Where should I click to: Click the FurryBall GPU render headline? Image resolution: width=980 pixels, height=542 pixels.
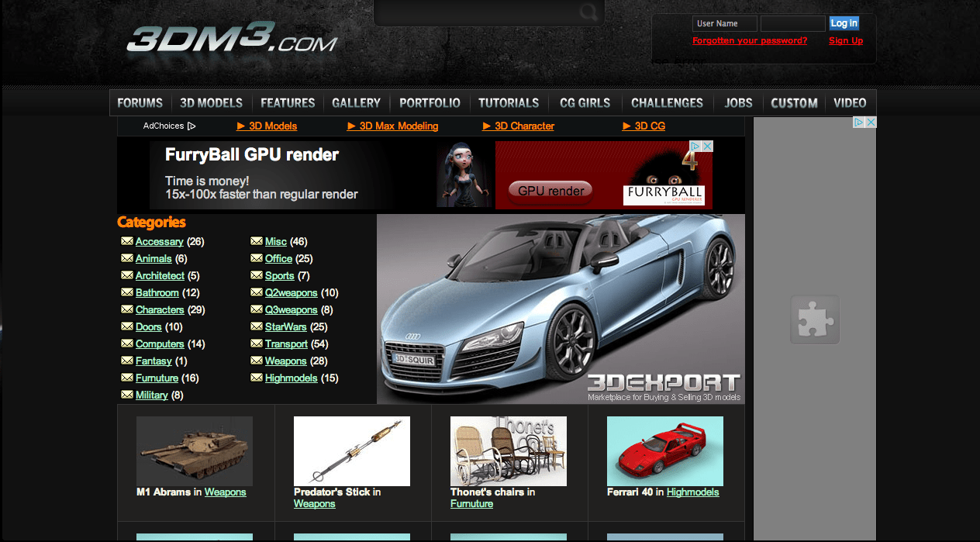point(252,154)
